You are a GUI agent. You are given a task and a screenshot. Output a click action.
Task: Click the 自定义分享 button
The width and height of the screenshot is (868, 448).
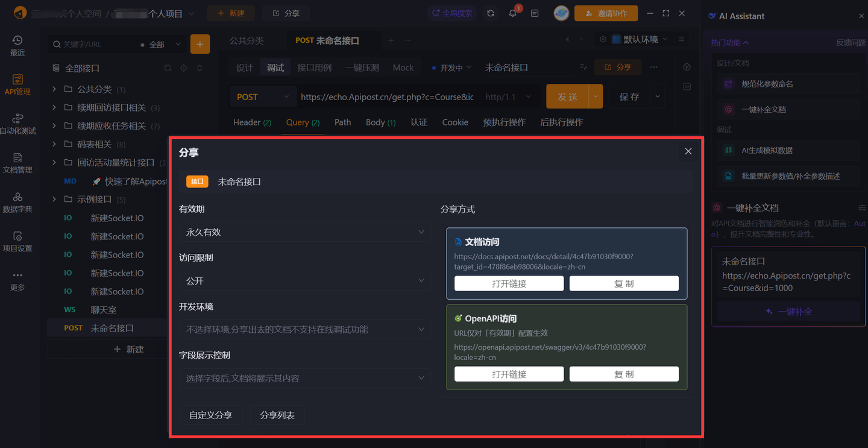[x=210, y=415]
